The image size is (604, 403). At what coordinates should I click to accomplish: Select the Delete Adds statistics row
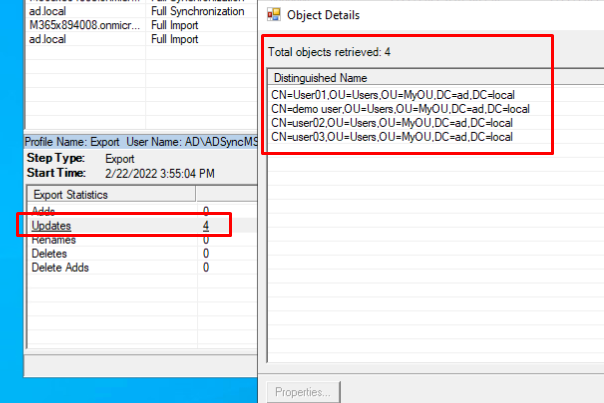point(60,268)
